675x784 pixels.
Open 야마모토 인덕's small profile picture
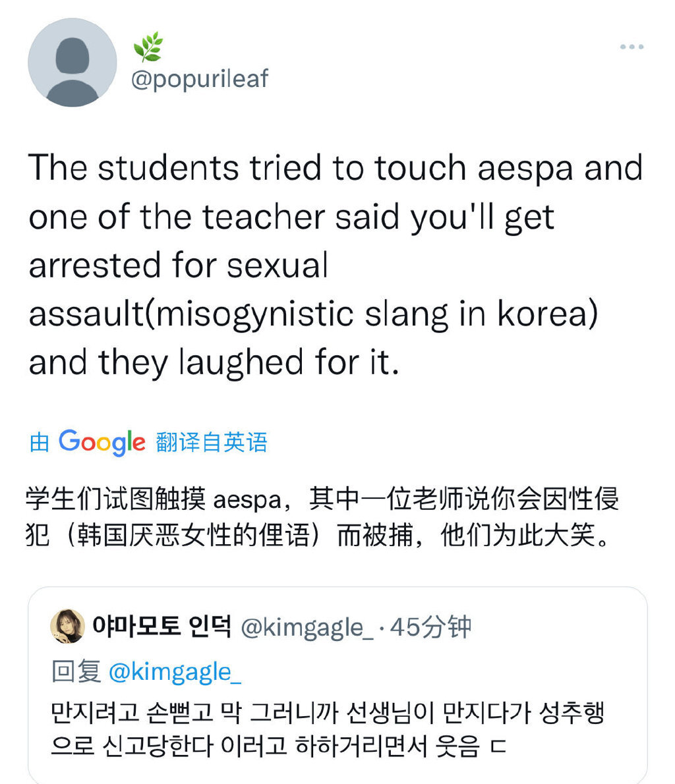(67, 627)
